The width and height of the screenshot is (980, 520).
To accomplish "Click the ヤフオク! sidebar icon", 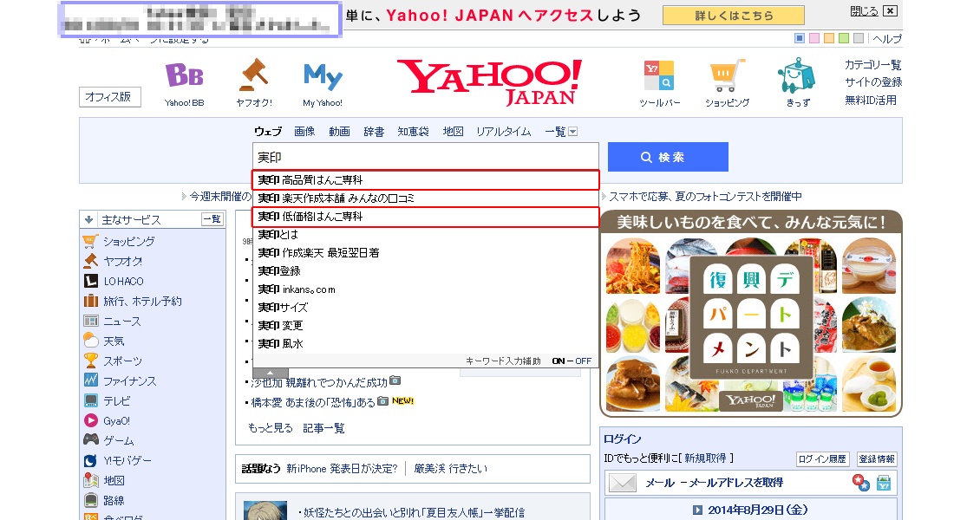I will [91, 261].
